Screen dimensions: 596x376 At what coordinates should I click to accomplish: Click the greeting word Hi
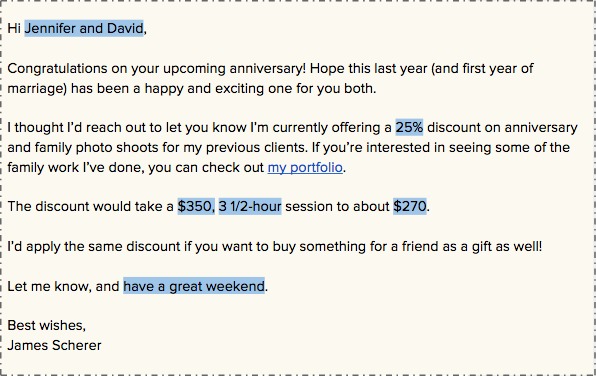[x=14, y=28]
